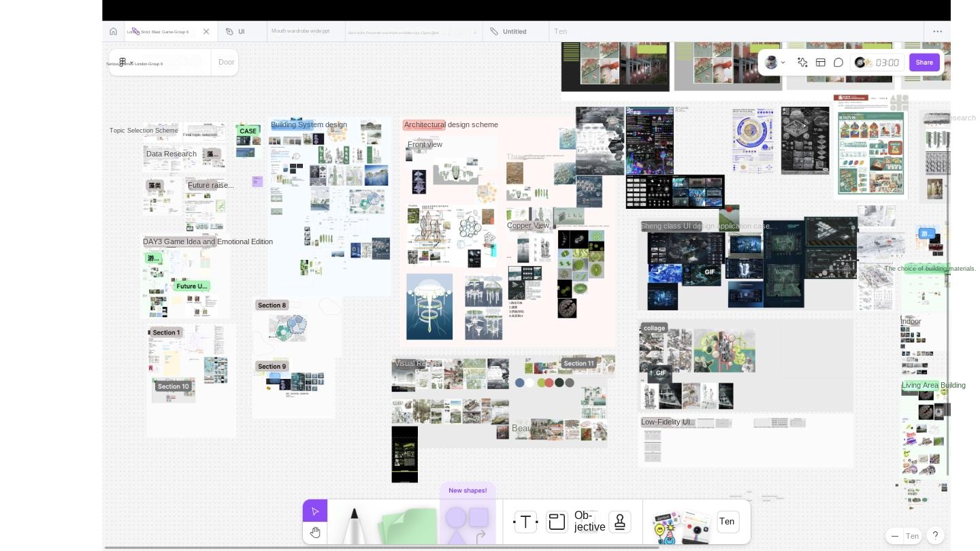Select the Architectural design scheme heading
This screenshot has width=980, height=551.
pyautogui.click(x=451, y=124)
